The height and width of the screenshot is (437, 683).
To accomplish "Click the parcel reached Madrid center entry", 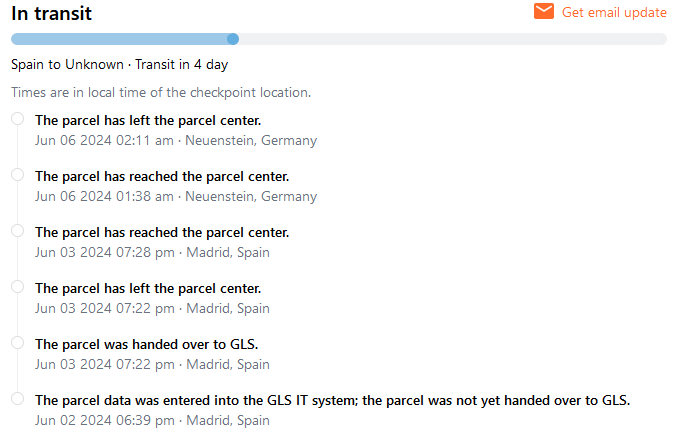I will pos(162,232).
